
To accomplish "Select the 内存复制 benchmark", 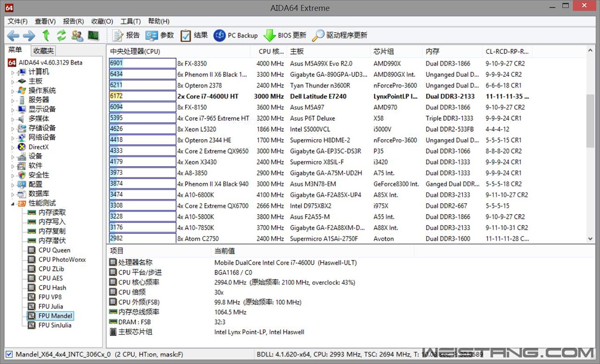I will (52, 231).
